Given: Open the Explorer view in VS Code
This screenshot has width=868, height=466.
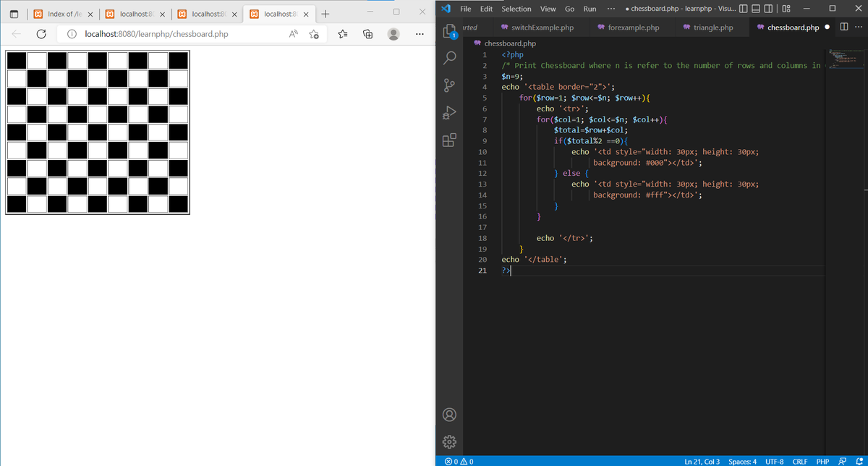Looking at the screenshot, I should point(449,32).
